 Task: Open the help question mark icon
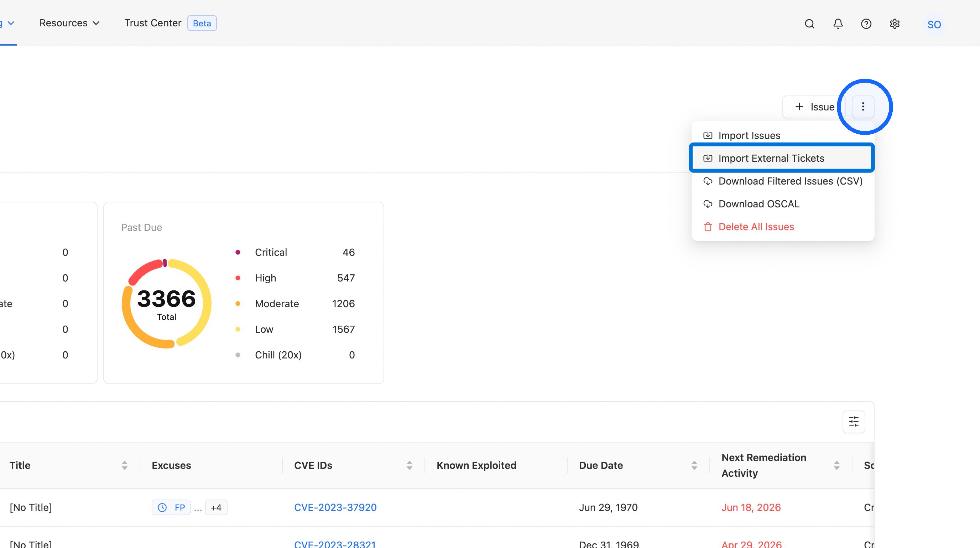coord(866,24)
